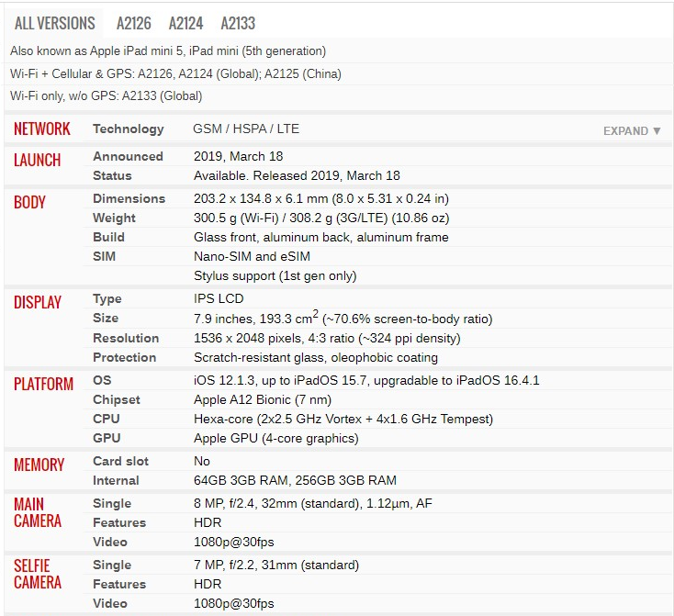Open the selfie camera Video label
Screen dimensions: 674x616
tap(109, 603)
